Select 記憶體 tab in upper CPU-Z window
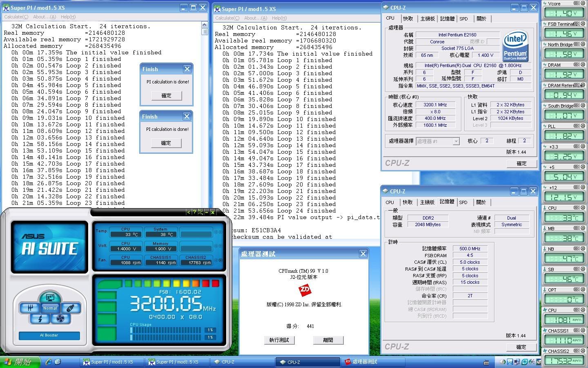This screenshot has height=368, width=588. [x=447, y=18]
